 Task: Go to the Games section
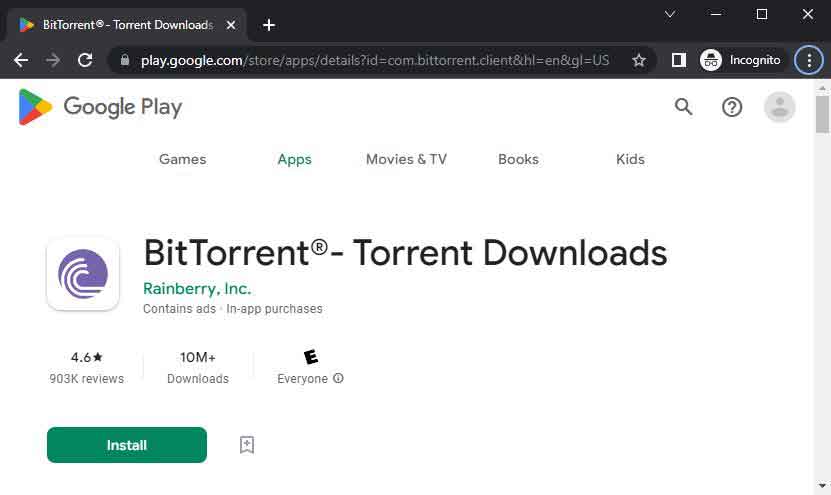tap(182, 159)
